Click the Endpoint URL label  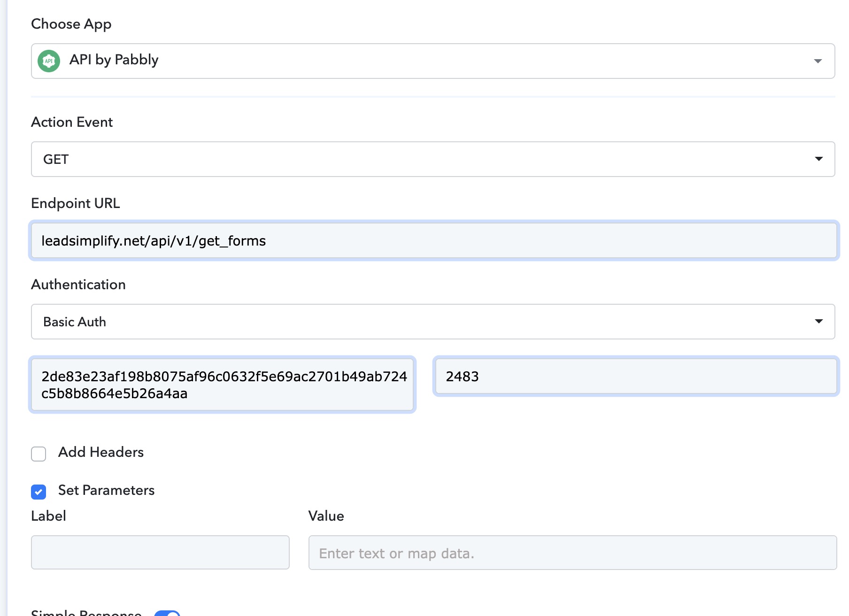[x=76, y=203]
